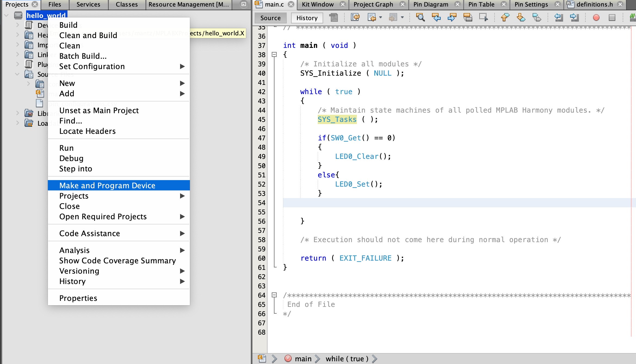The image size is (636, 364).
Task: Toggle Highlight Search icon in toolbar
Action: [468, 18]
